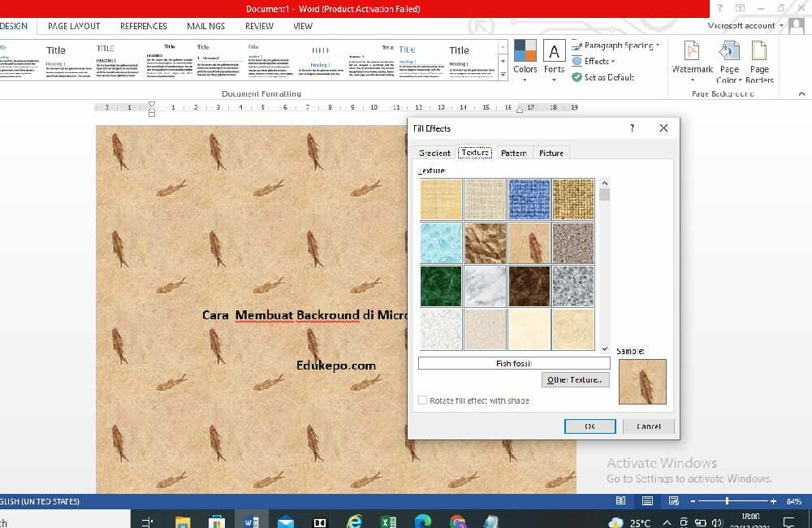Open the Effects gallery

pos(595,61)
